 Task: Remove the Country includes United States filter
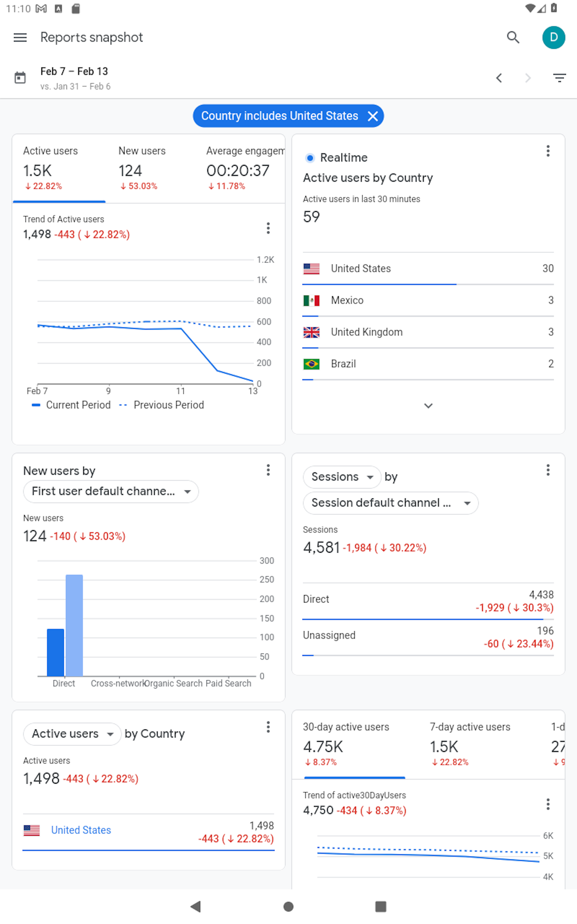372,116
